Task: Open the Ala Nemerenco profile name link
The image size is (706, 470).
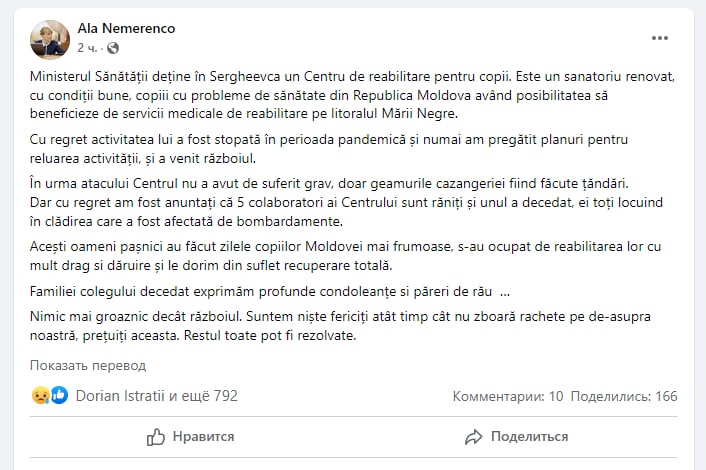Action: point(126,28)
